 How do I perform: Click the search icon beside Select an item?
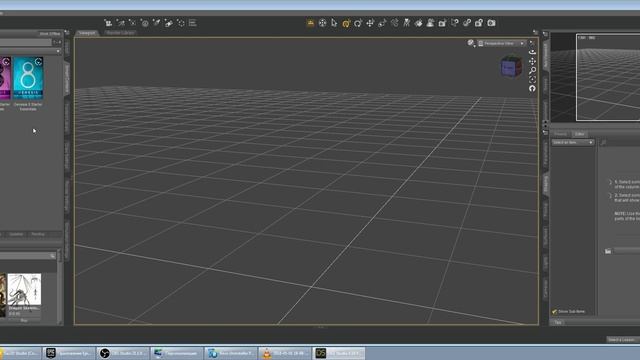coord(603,142)
